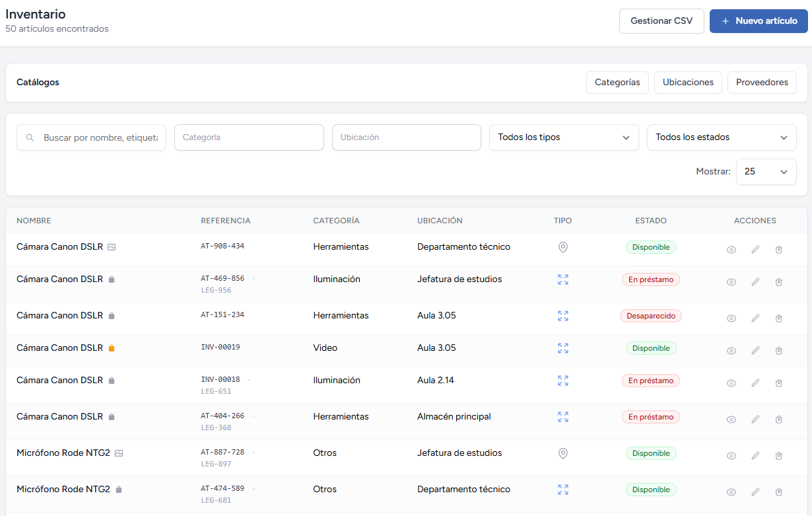Open the Categorías catalog
This screenshot has width=812, height=516.
point(617,83)
